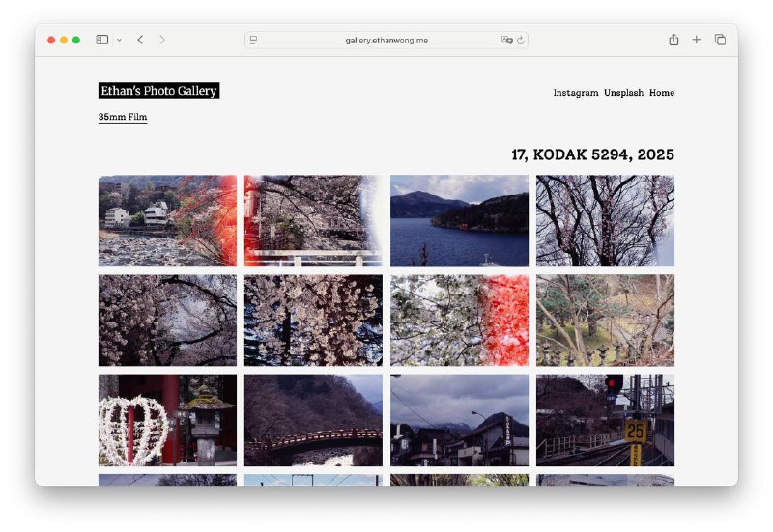Navigate to Home in the site menu
The width and height of the screenshot is (773, 532).
[x=661, y=93]
